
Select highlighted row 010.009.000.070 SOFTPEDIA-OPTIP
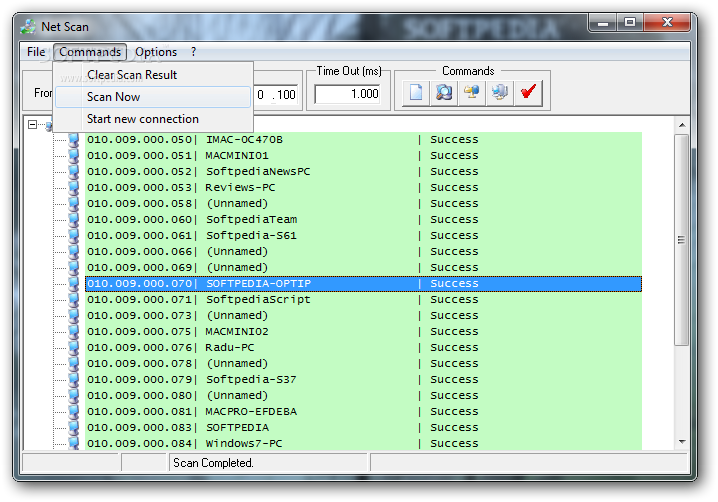pyautogui.click(x=363, y=284)
